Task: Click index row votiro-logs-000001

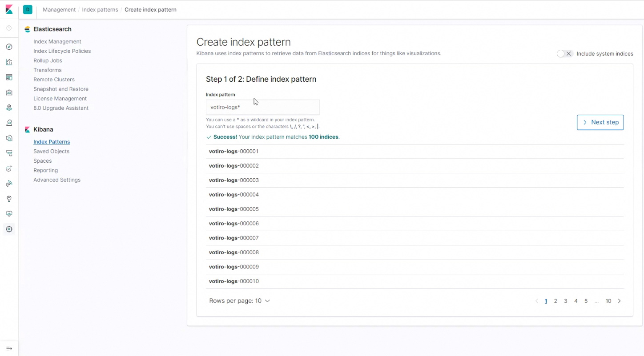Action: [415, 152]
